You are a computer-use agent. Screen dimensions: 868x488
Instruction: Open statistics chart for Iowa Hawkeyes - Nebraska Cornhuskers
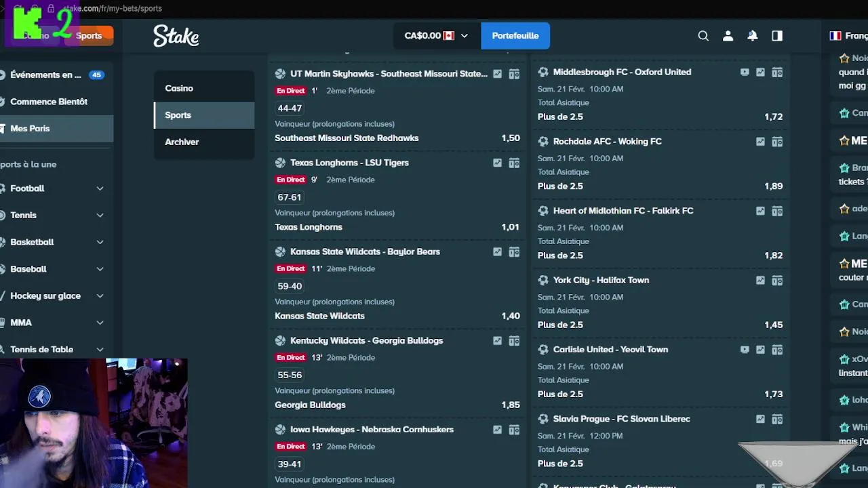[x=498, y=429]
